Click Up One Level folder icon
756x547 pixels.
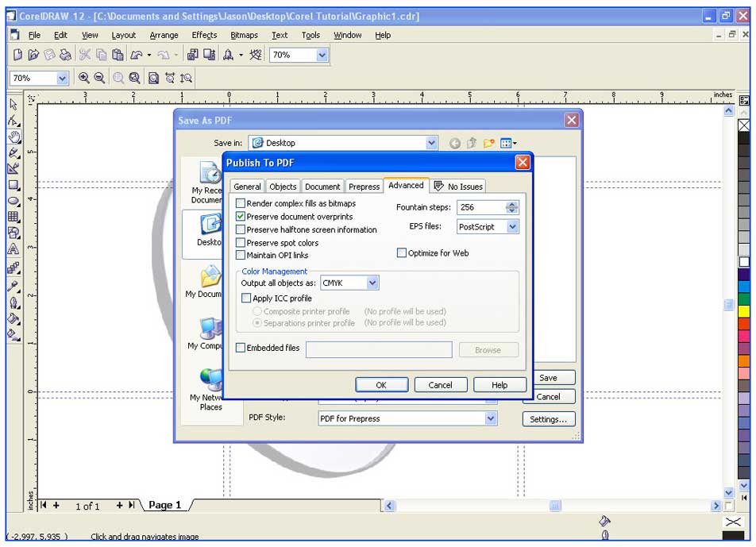tap(472, 143)
